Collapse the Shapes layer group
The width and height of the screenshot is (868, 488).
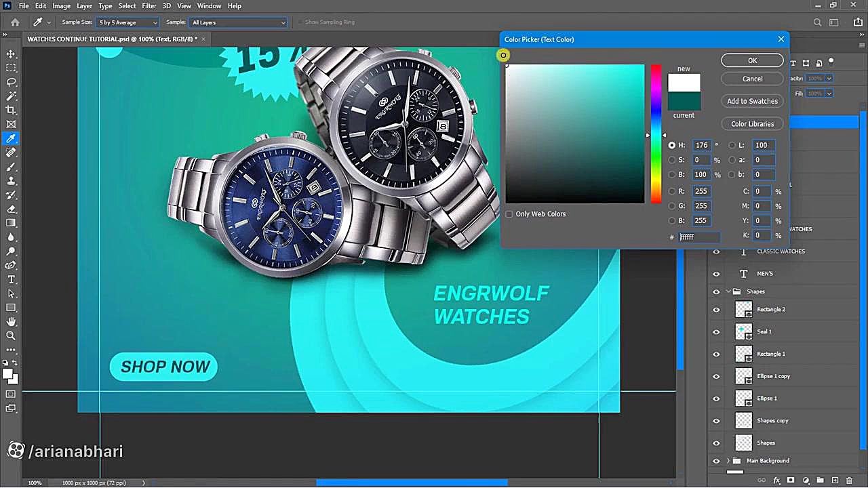[728, 291]
